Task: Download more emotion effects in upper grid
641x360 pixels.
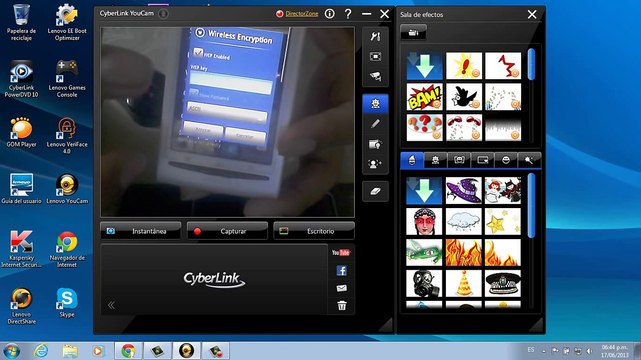Action: 424,65
